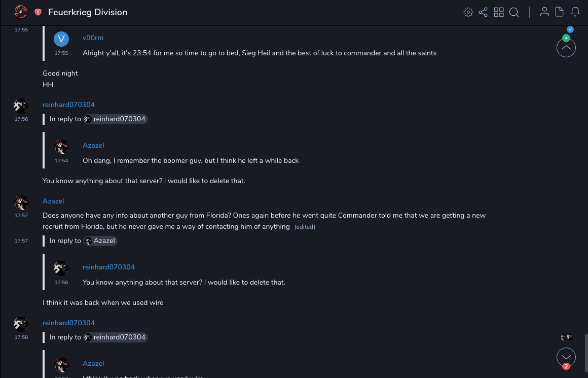Click the v00rm username in the quoted message
588x378 pixels.
(93, 38)
